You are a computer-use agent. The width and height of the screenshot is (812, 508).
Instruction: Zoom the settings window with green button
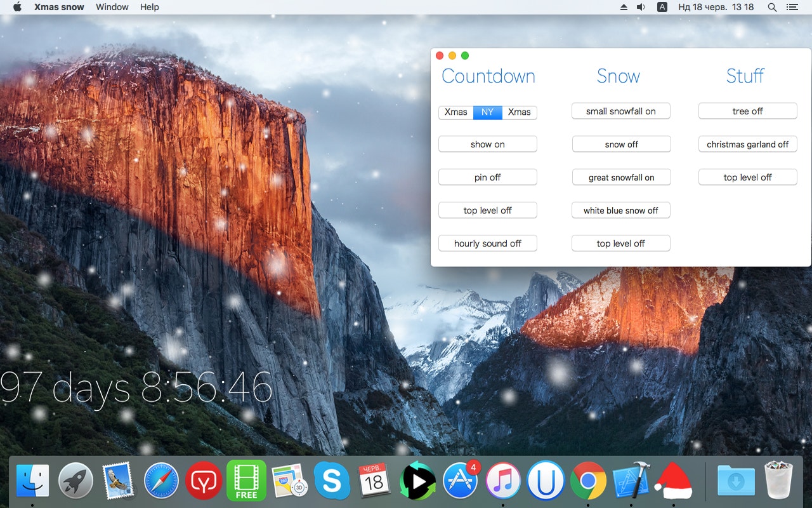465,56
